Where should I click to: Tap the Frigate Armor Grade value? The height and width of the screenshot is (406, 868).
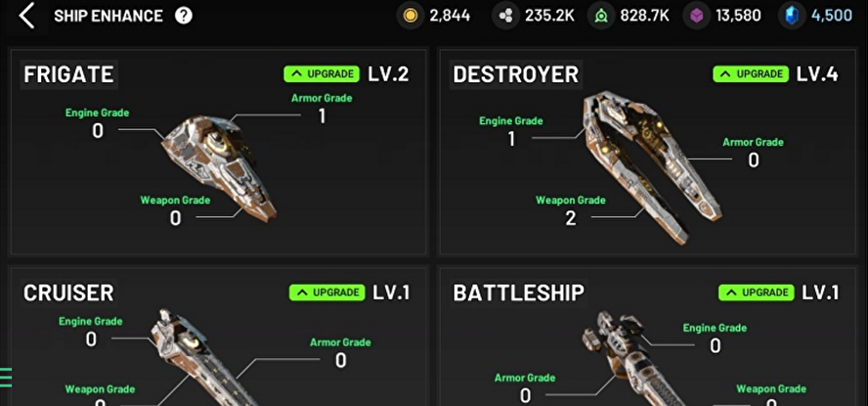click(323, 116)
